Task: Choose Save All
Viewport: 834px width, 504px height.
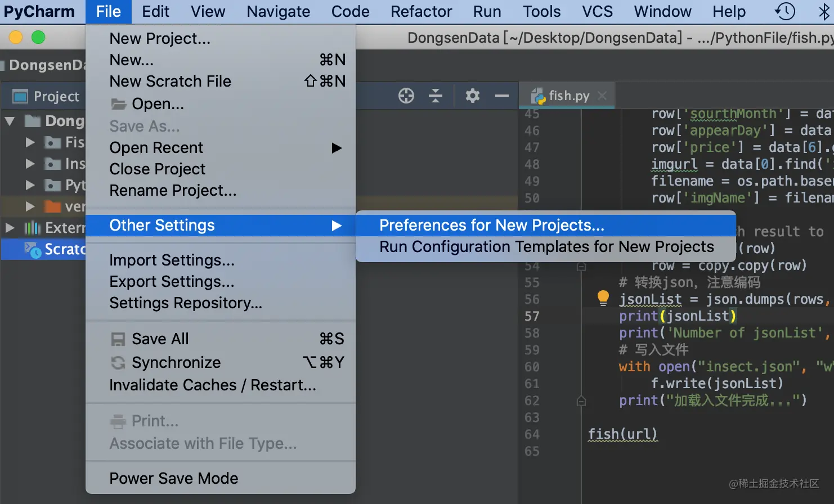Action: click(x=221, y=339)
